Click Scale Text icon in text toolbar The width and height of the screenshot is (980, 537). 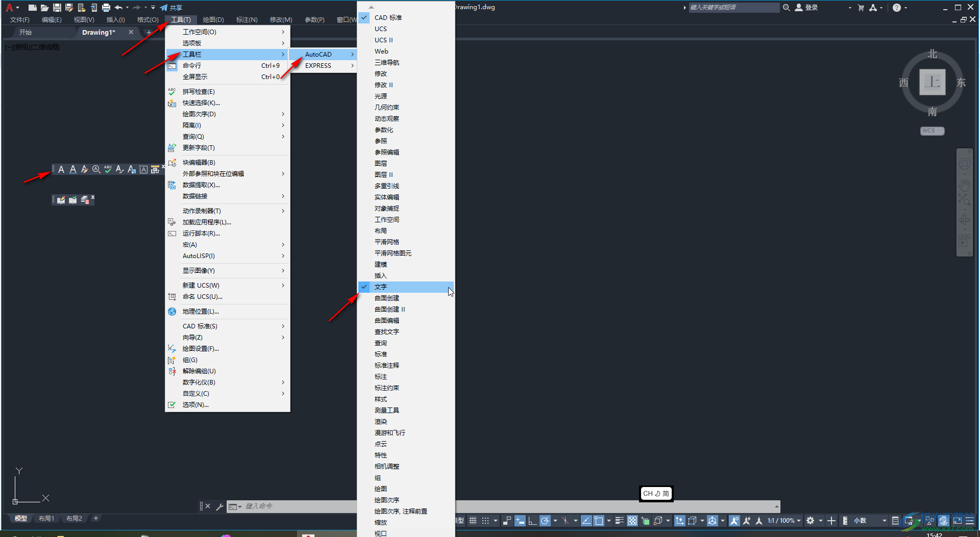132,169
